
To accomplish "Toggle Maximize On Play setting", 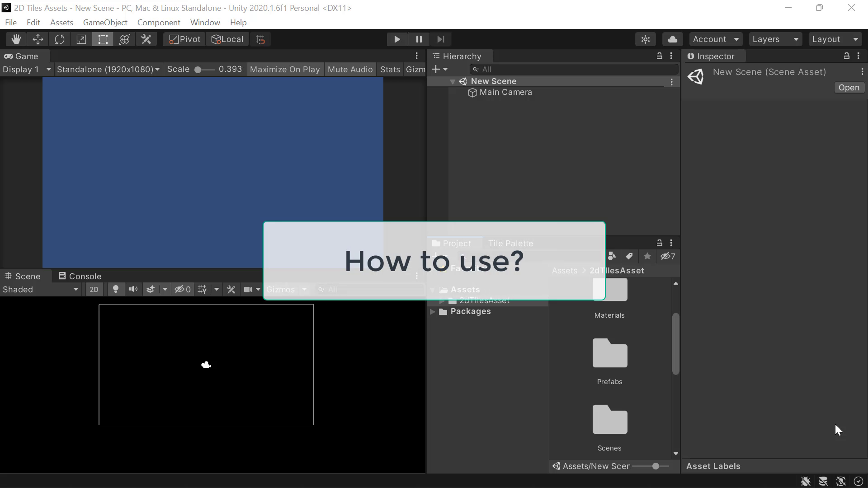I will coord(285,69).
